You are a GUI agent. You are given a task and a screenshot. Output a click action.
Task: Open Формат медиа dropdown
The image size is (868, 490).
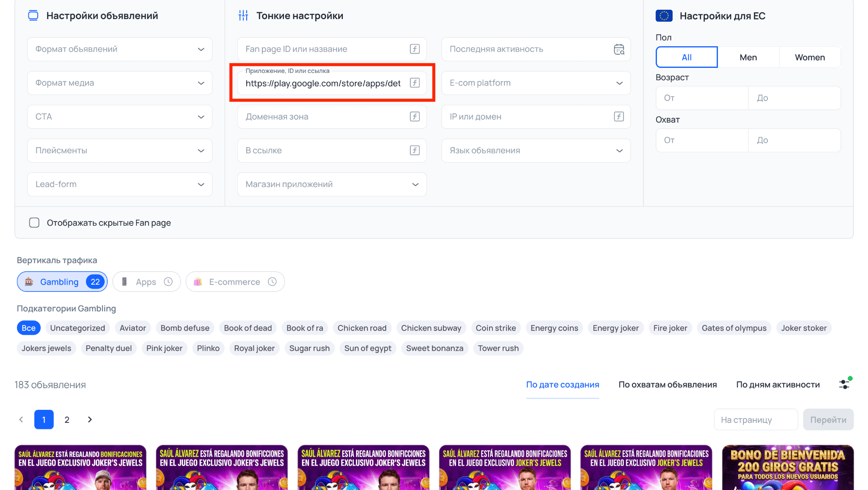[120, 83]
